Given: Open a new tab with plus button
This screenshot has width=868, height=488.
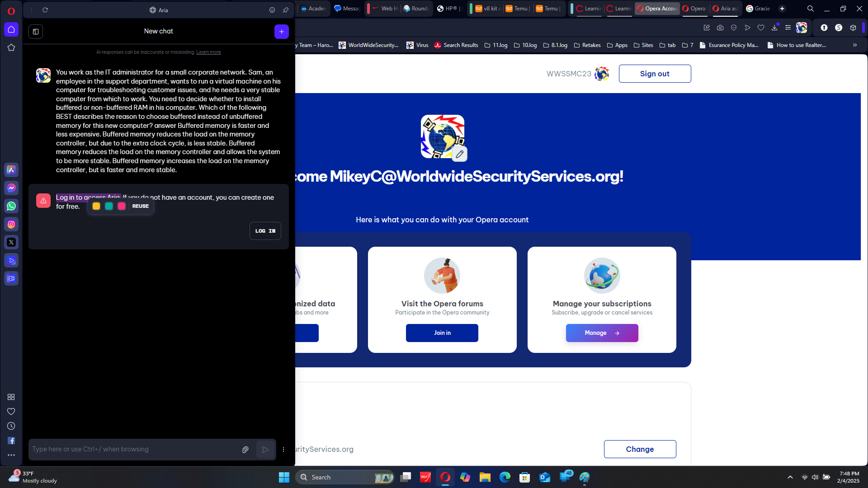Looking at the screenshot, I should click(x=782, y=9).
